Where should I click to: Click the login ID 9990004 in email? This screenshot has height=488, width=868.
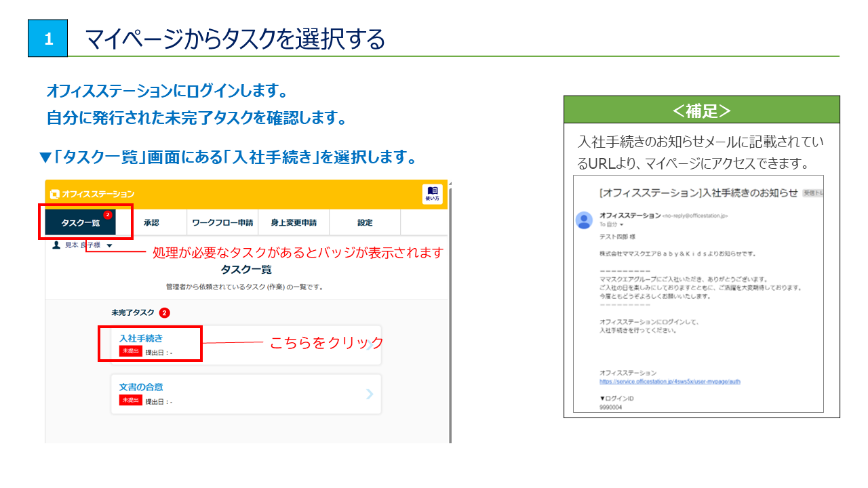[x=610, y=408]
